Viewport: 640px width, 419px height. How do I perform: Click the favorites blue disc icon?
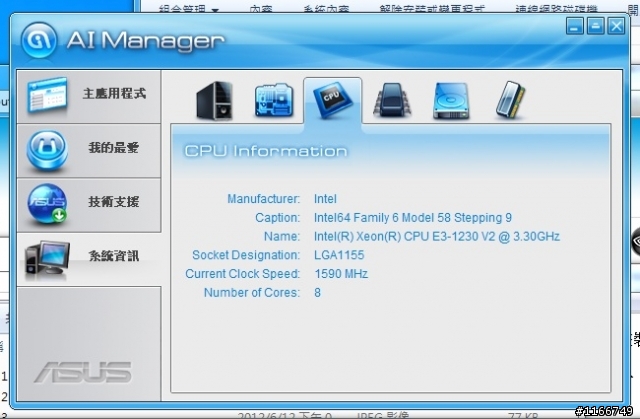coord(47,150)
